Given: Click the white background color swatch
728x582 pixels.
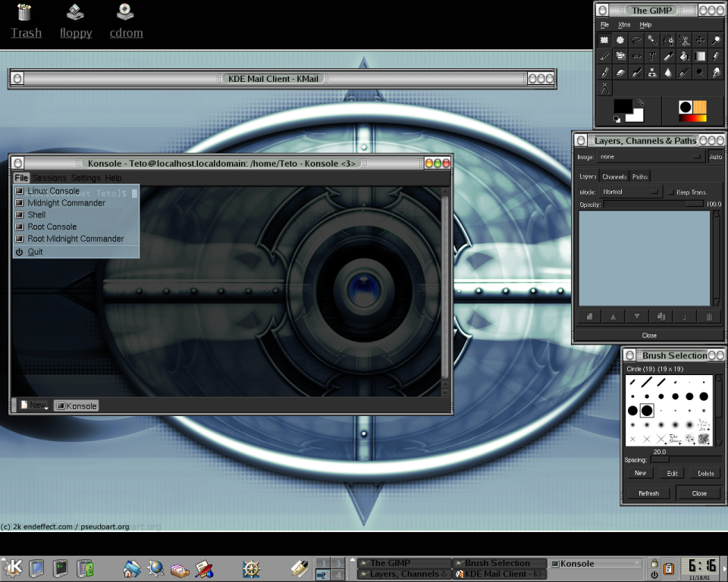Looking at the screenshot, I should [x=637, y=116].
